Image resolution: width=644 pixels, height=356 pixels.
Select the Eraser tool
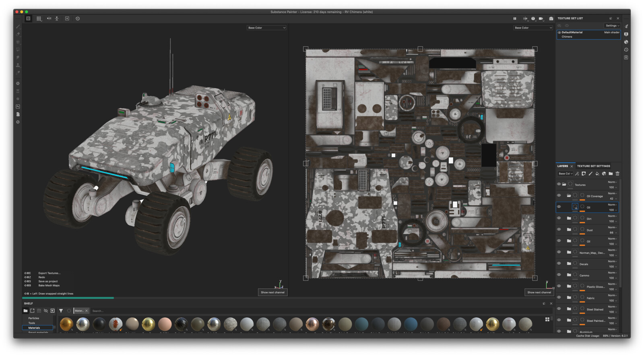[18, 34]
